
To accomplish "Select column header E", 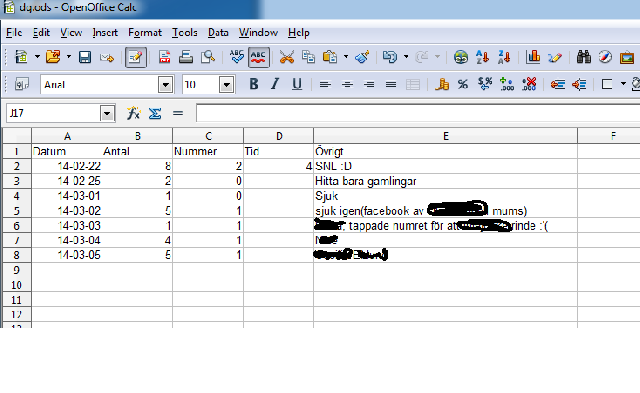I will coord(446,136).
